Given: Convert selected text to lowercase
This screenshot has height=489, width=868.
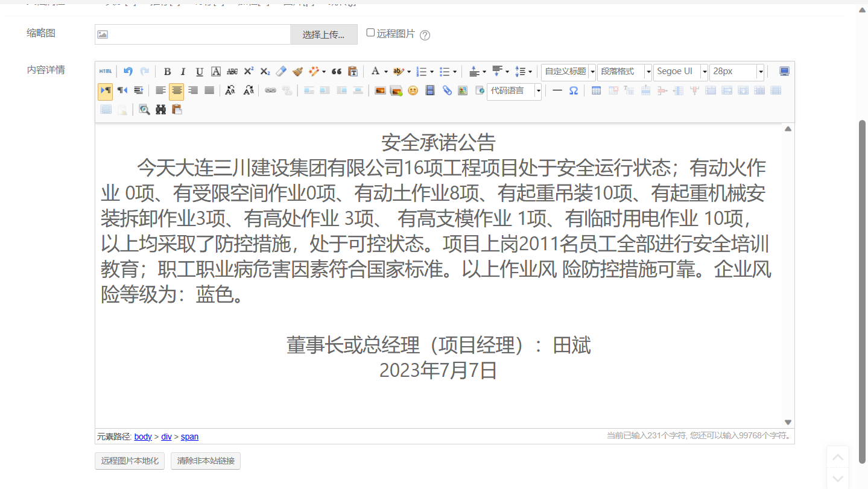Looking at the screenshot, I should coord(248,90).
